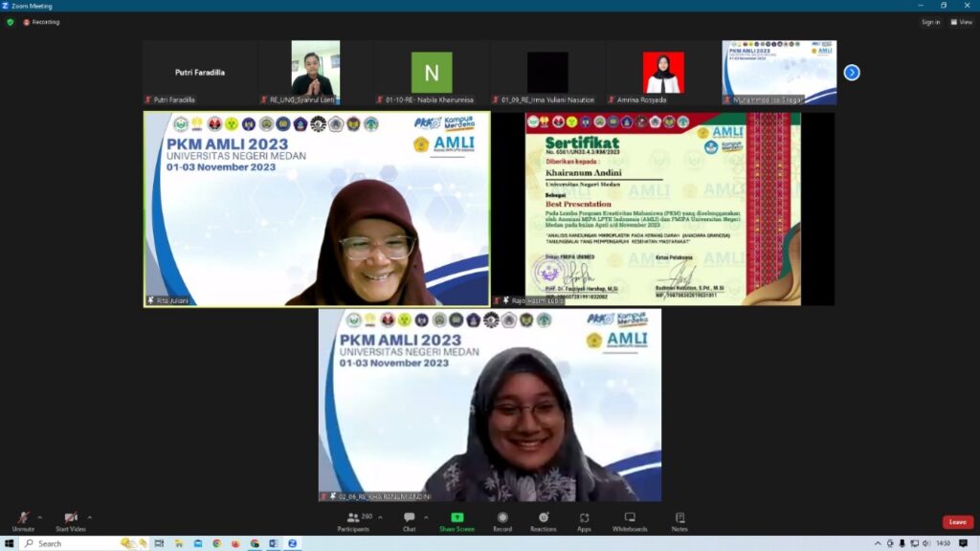
Task: Open the second Chrome window on taskbar
Action: pyautogui.click(x=255, y=543)
